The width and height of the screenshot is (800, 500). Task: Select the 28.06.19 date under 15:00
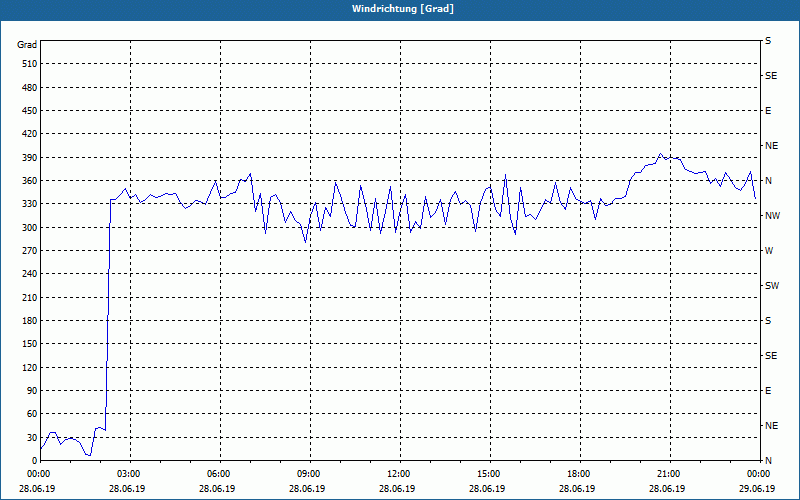pos(487,488)
